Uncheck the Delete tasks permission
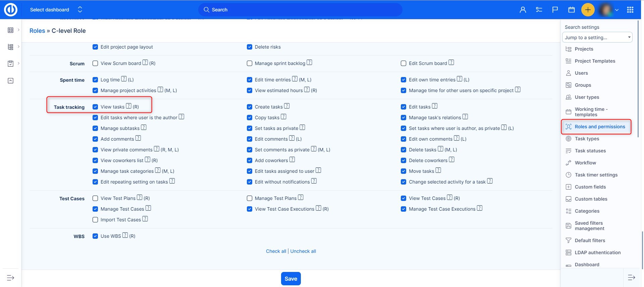This screenshot has width=644, height=287. [x=404, y=150]
